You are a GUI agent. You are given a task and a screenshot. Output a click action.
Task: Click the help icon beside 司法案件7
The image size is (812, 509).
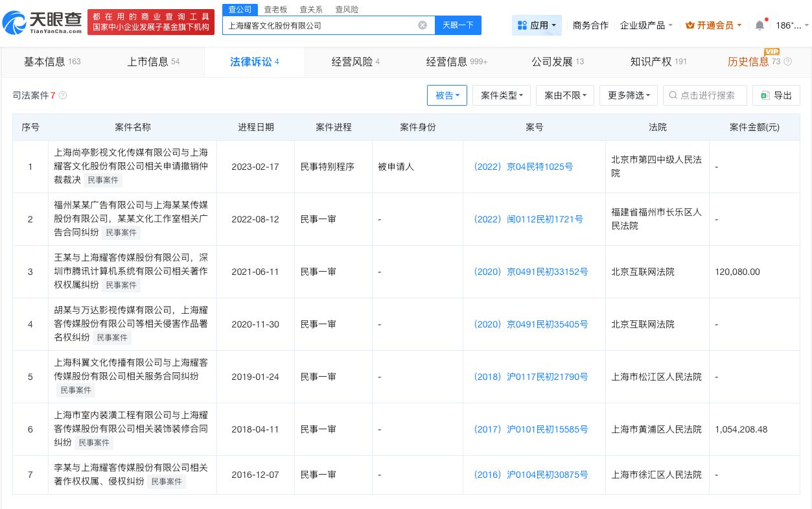pos(63,95)
